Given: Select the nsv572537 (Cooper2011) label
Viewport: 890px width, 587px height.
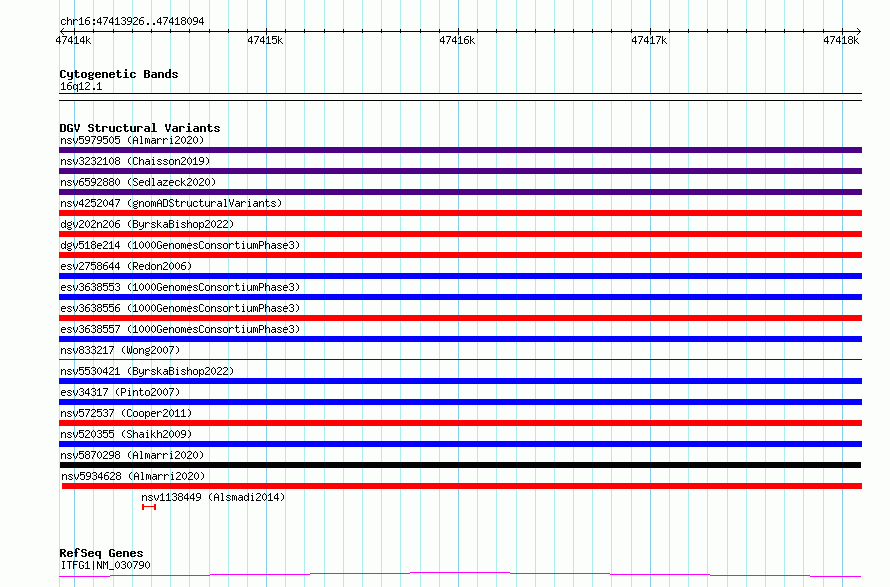Looking at the screenshot, I should [x=126, y=413].
